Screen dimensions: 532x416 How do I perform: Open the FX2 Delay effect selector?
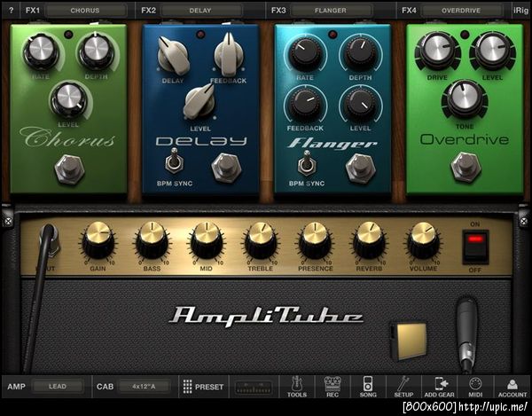pos(201,11)
